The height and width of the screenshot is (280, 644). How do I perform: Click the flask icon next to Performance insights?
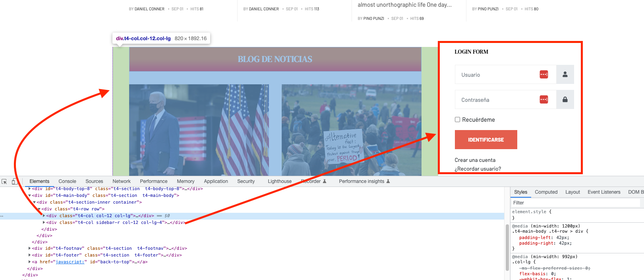pos(388,181)
